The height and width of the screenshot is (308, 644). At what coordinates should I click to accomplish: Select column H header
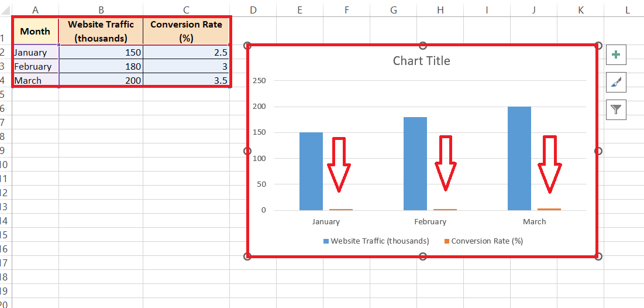pyautogui.click(x=440, y=10)
